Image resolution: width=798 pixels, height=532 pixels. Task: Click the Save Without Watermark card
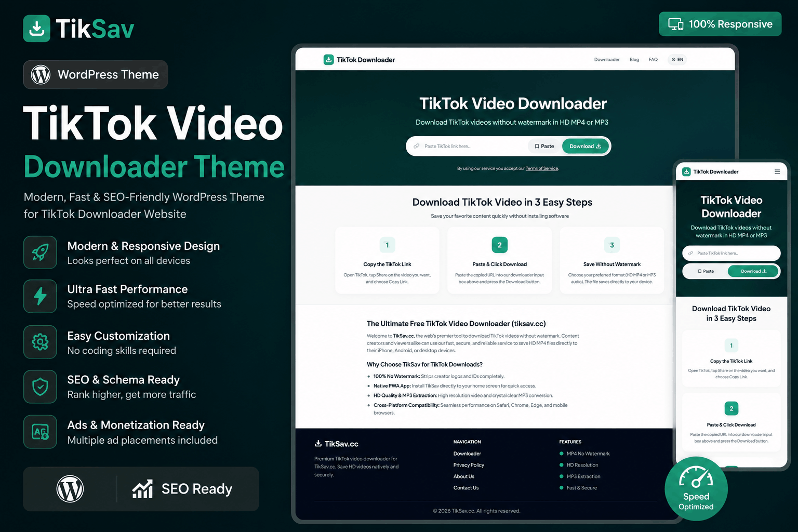click(612, 260)
